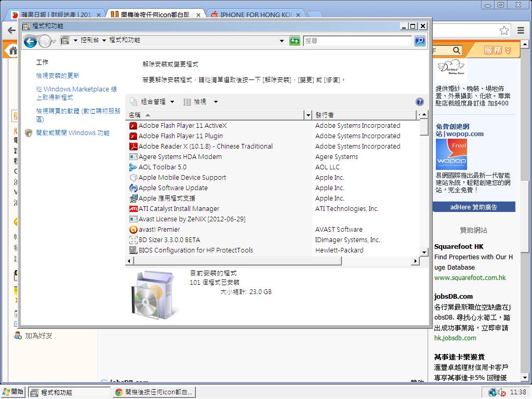This screenshot has width=532, height=399.
Task: Click the network tray icon
Action: coord(493,393)
